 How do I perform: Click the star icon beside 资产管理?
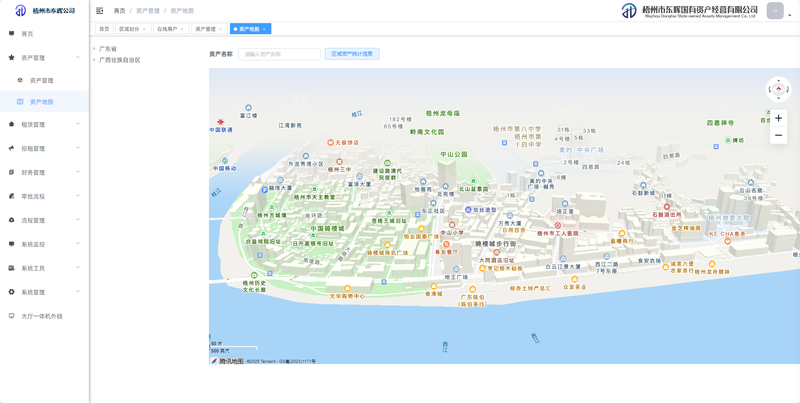tap(11, 58)
